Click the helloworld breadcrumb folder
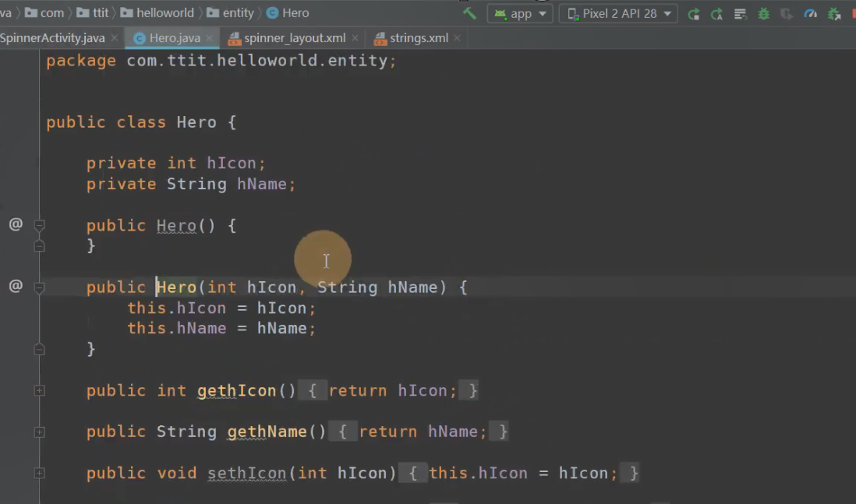The image size is (856, 504). point(157,13)
